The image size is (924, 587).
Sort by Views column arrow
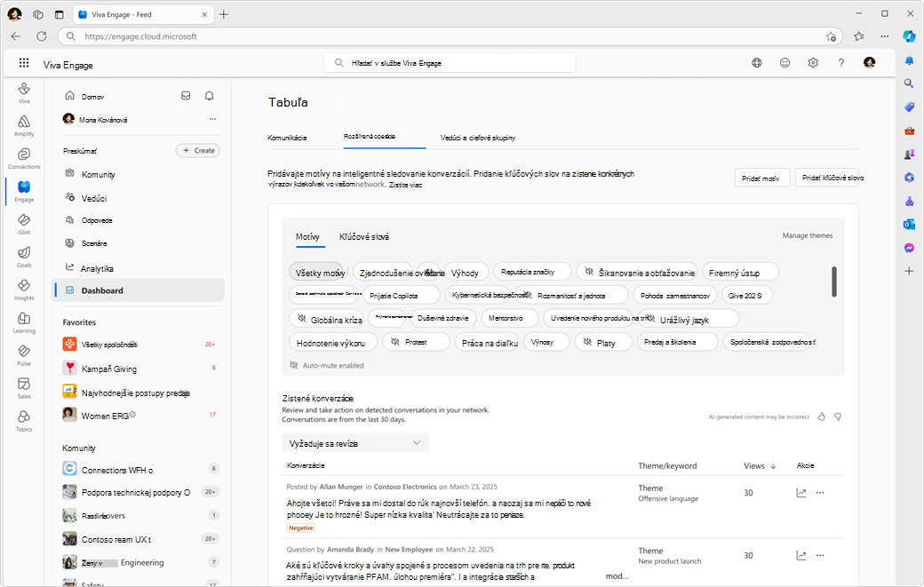tap(773, 465)
